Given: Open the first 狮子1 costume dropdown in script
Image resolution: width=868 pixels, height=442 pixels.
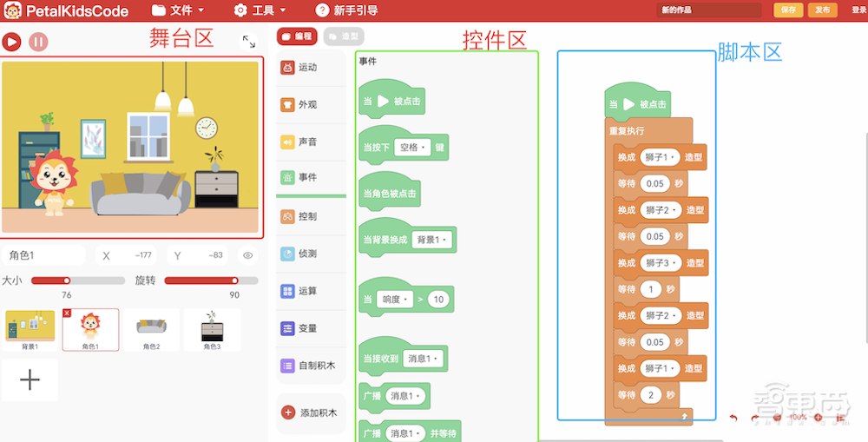Looking at the screenshot, I should pos(660,157).
